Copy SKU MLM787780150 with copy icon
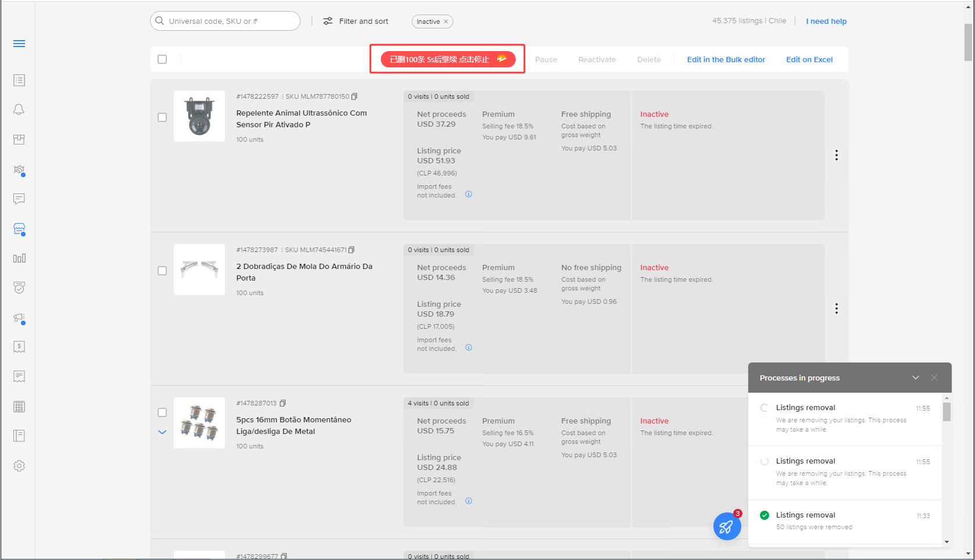 (355, 96)
